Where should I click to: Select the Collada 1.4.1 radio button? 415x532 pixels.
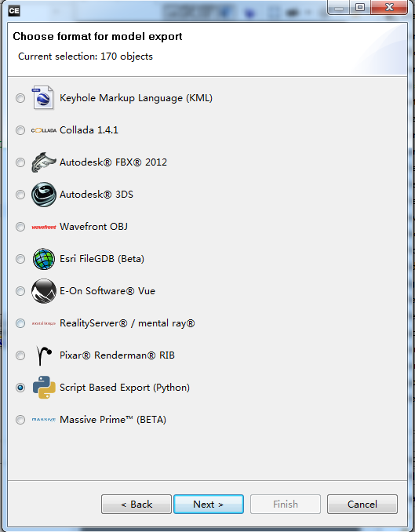[x=20, y=130]
